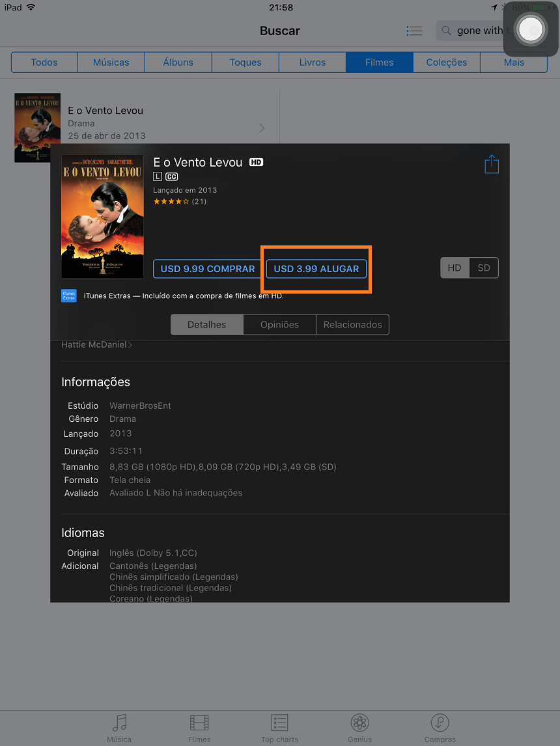Tap the location arrow status icon
Image resolution: width=560 pixels, height=746 pixels.
[x=494, y=7]
